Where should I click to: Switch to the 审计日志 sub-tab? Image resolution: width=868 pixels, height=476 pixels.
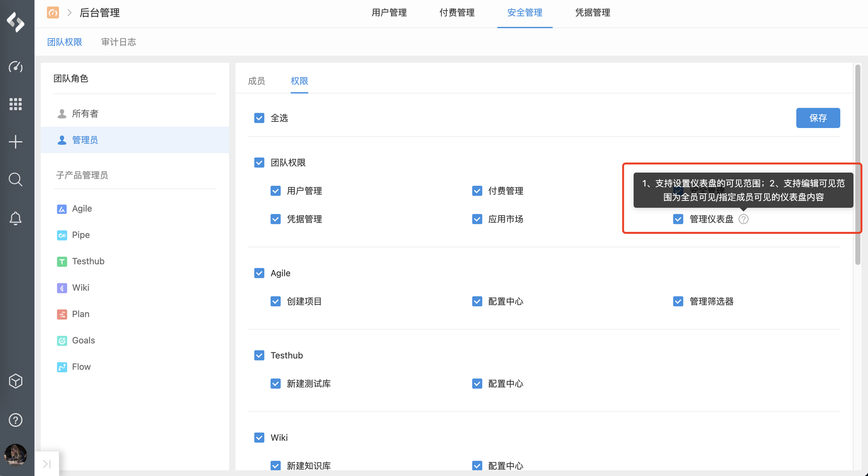(118, 42)
